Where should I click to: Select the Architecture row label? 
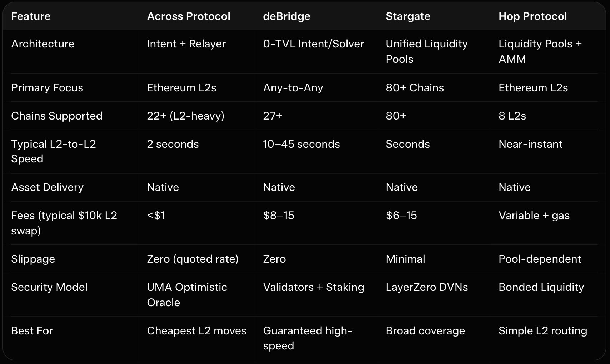42,44
